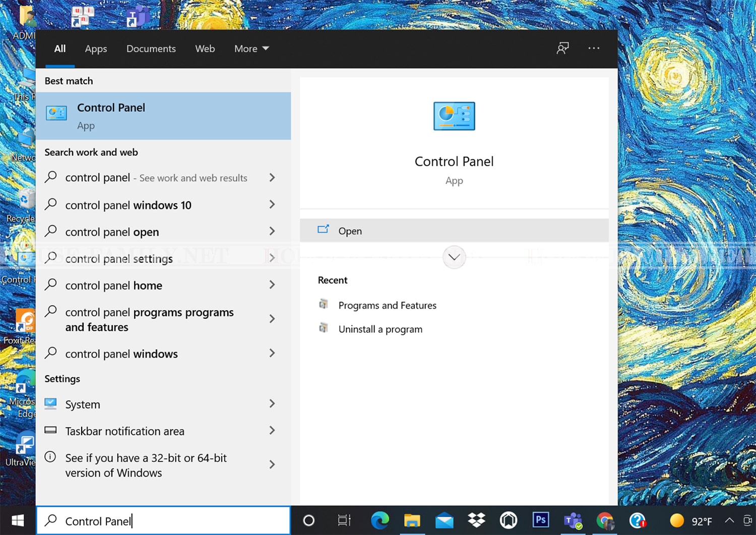Switch to the Web search tab
Screen dimensions: 756x535
tap(205, 49)
